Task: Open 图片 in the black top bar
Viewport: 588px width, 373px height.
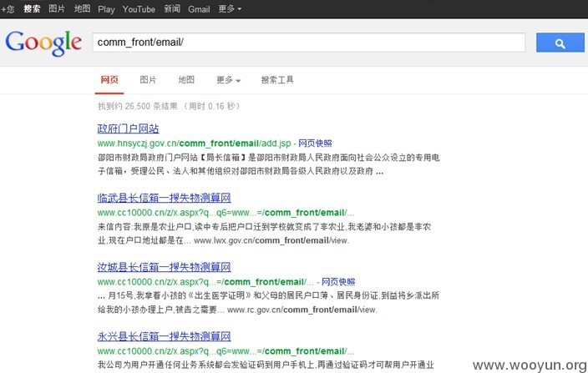Action: [57, 8]
